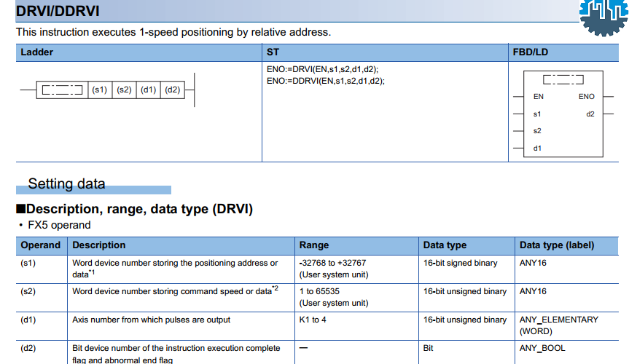Select the 1 to 65535 range value

pos(319,291)
